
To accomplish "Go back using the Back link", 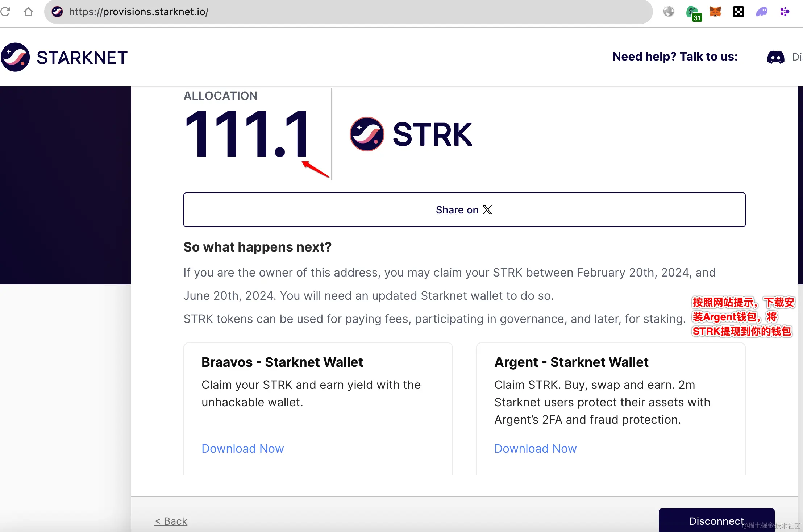I will click(x=171, y=521).
